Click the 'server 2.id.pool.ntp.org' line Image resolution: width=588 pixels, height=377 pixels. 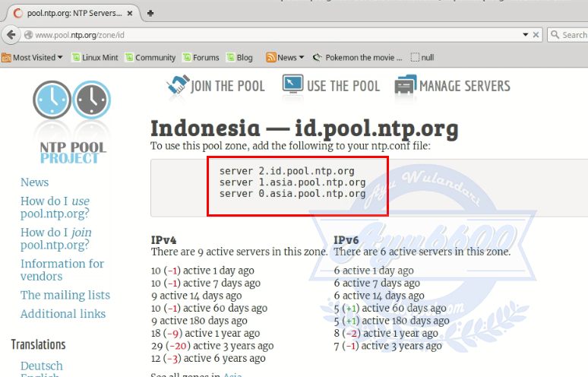pyautogui.click(x=287, y=171)
